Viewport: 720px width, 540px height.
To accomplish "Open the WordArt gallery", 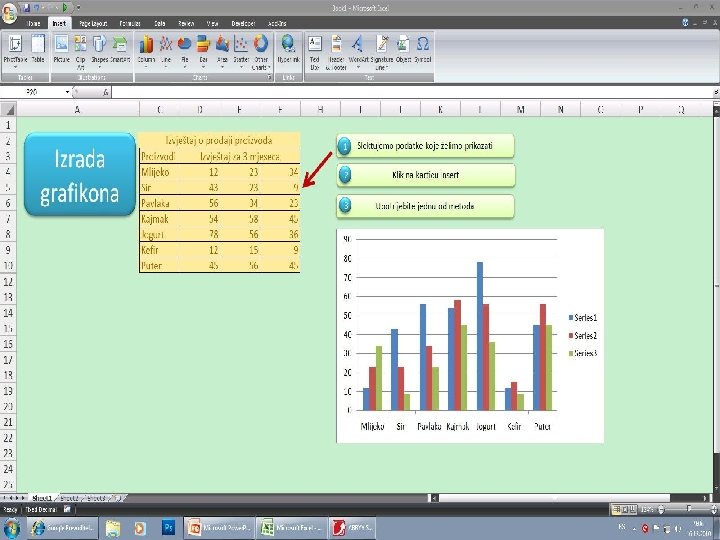I will point(358,51).
